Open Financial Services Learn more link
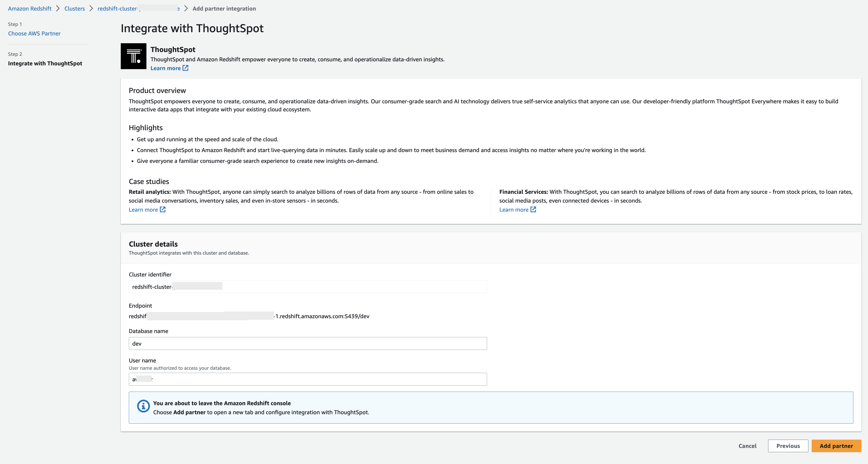The image size is (868, 464). pyautogui.click(x=514, y=210)
